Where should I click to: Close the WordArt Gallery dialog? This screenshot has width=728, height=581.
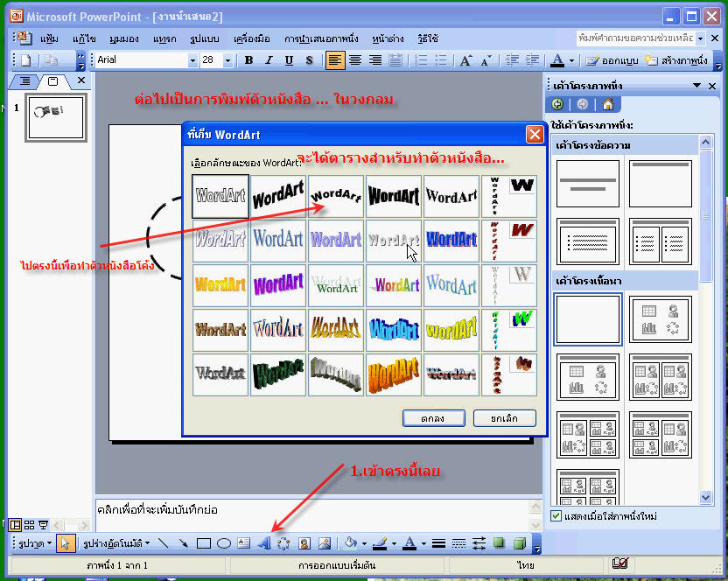click(535, 135)
